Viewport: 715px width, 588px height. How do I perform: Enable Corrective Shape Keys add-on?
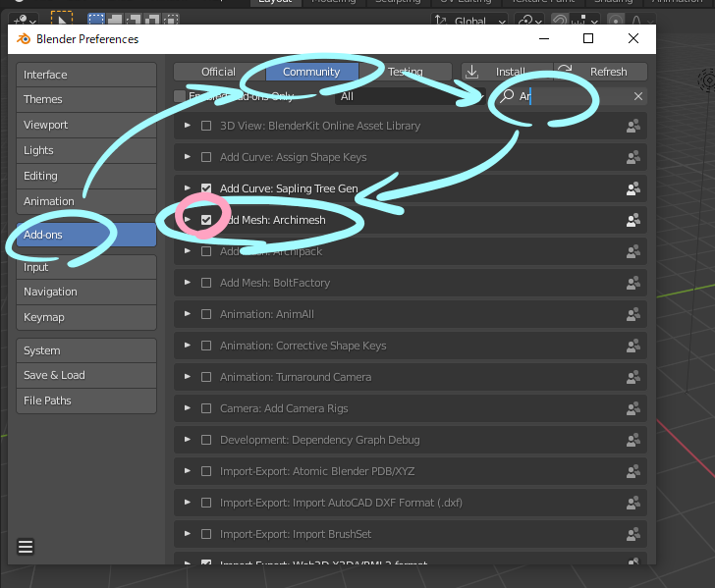[206, 346]
